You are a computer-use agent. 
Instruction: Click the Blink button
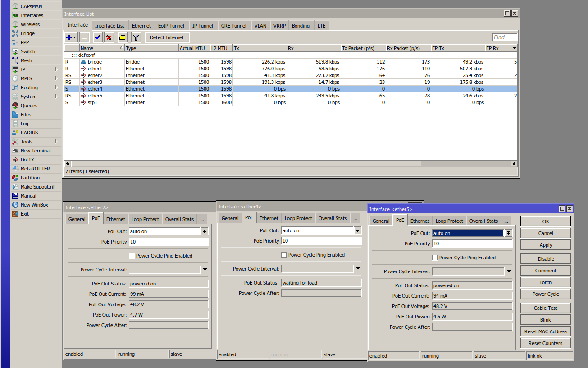pos(546,320)
